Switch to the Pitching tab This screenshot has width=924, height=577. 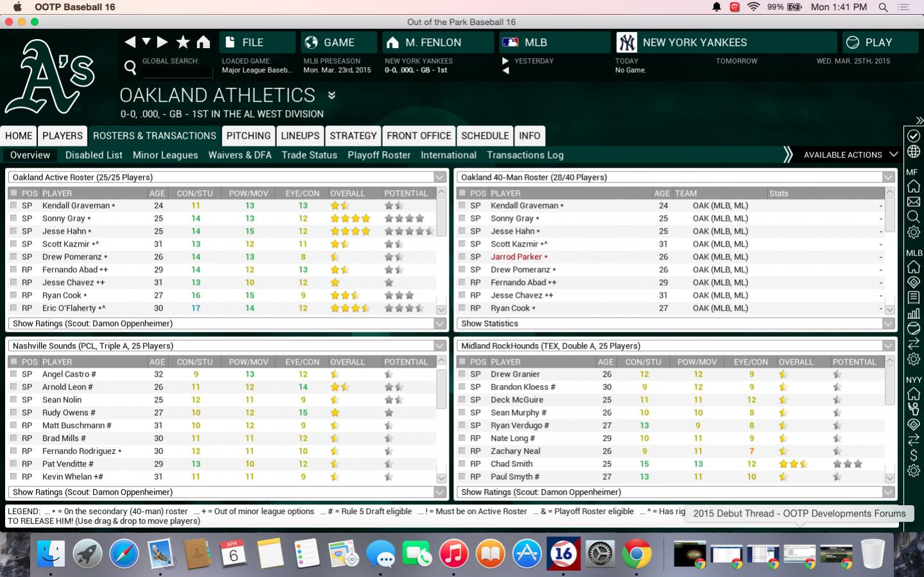tap(248, 136)
